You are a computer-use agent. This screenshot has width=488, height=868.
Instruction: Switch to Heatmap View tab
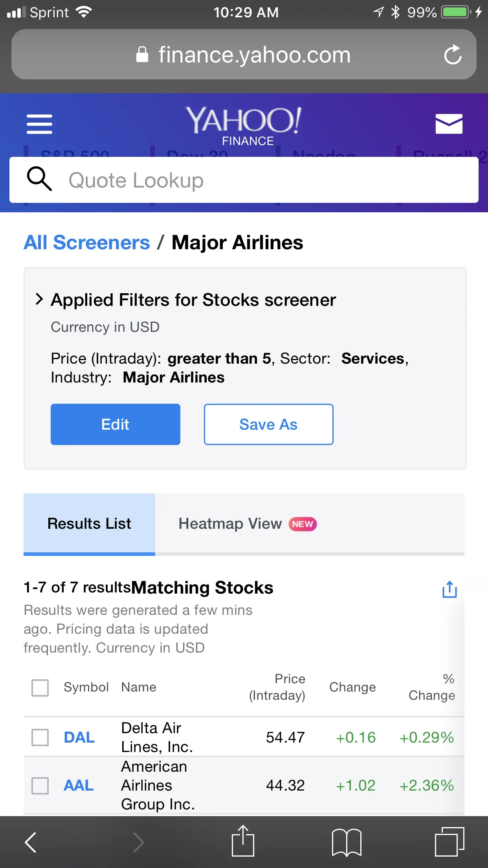(x=248, y=524)
